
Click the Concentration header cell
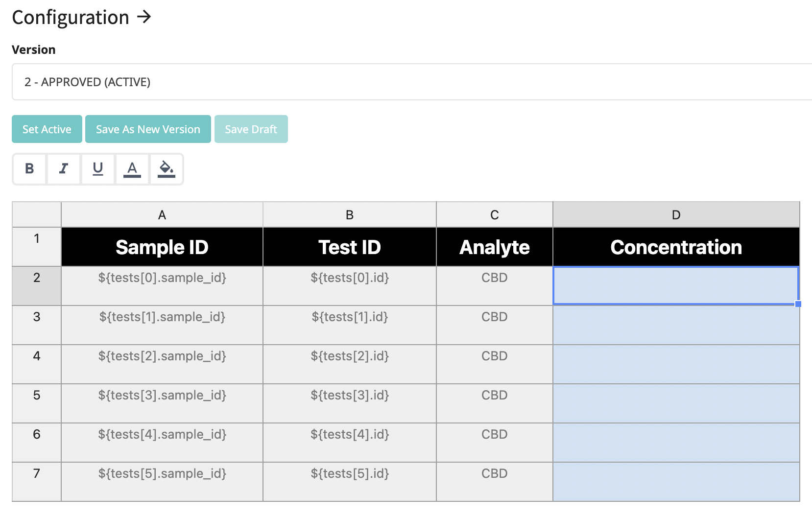676,247
